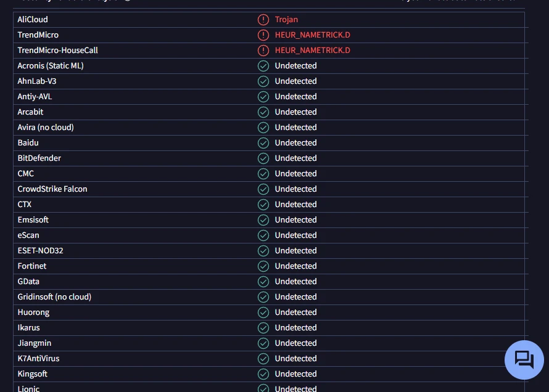Viewport: 549px width, 392px height.
Task: Select the Trojan detection label
Action: pyautogui.click(x=286, y=20)
